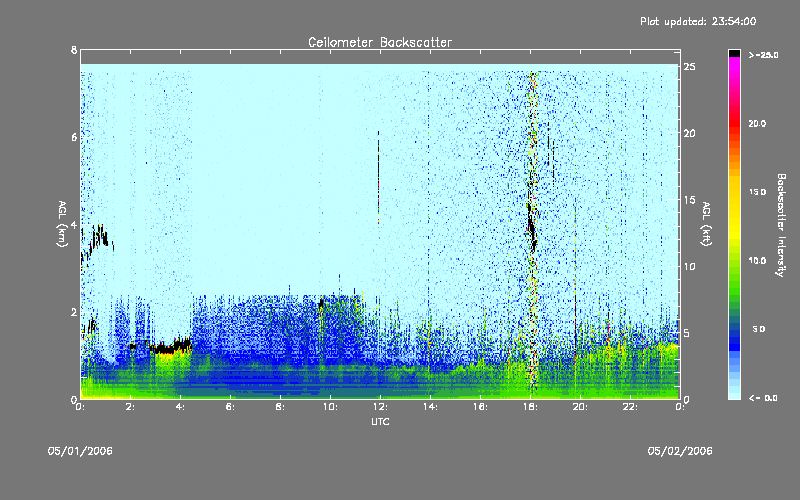The height and width of the screenshot is (500, 800).
Task: Click the UTC x-axis label
Action: (380, 421)
